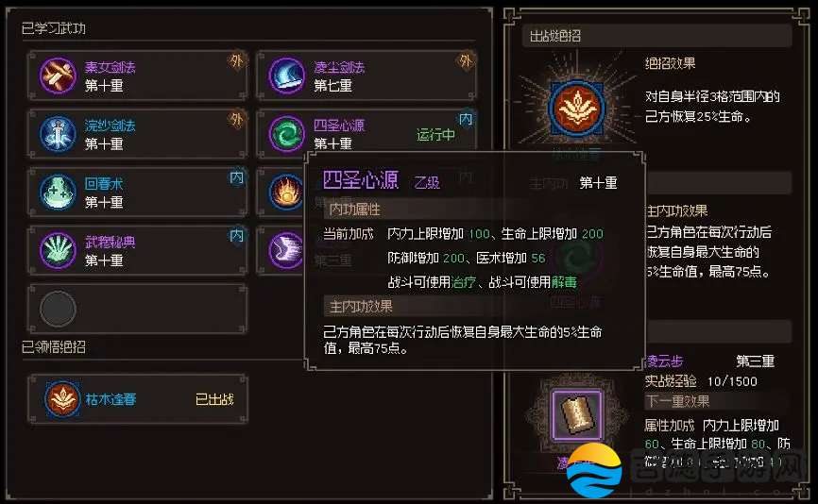
Task: Click the 外 badge on 素女剑法
Action: [236, 61]
